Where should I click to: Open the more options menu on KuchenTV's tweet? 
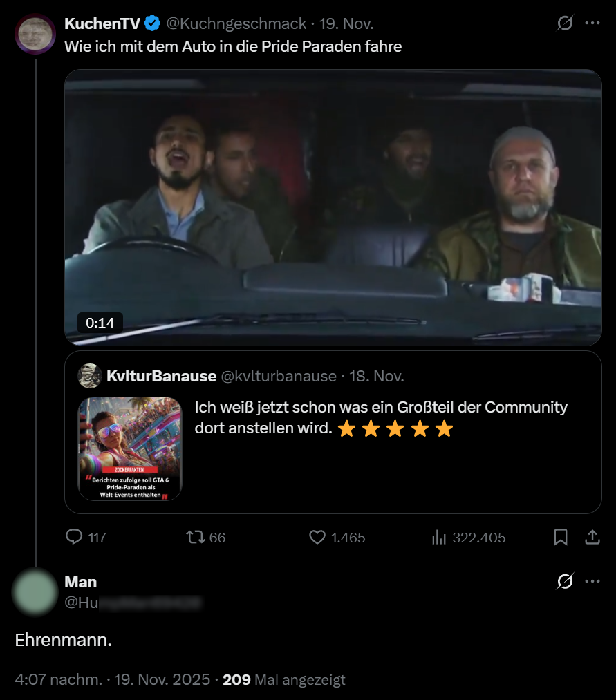(592, 23)
